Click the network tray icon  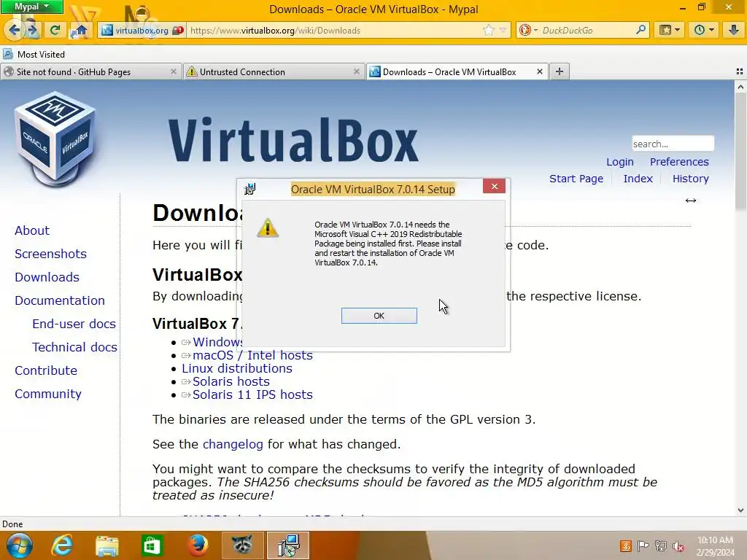click(x=660, y=545)
